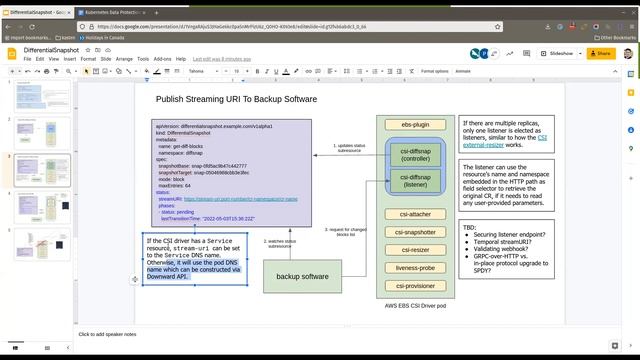Expand the Zoom dropdown arrow

coord(76,71)
